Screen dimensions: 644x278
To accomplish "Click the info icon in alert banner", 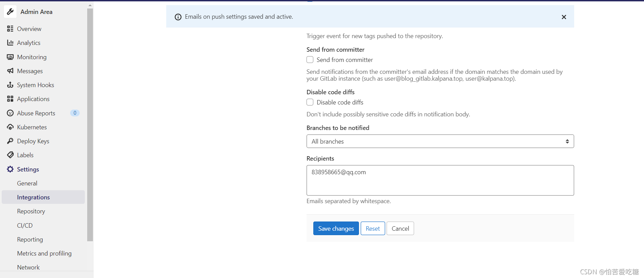I will click(x=178, y=17).
